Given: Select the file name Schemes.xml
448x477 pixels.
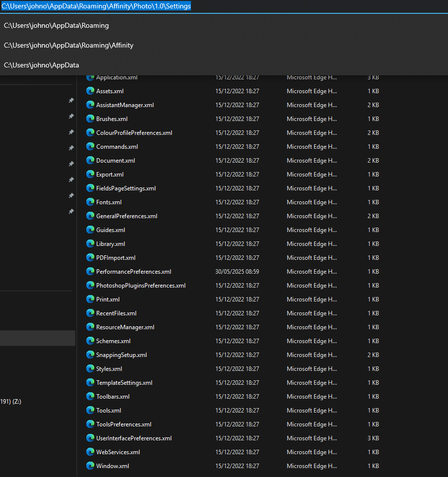Looking at the screenshot, I should click(x=114, y=341).
